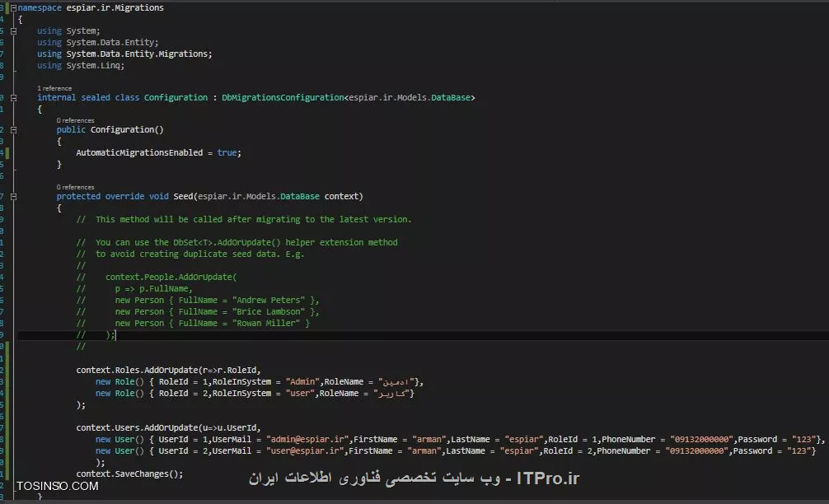
Task: Open '0 references' CodeLens above Configuration()
Action: (76, 120)
